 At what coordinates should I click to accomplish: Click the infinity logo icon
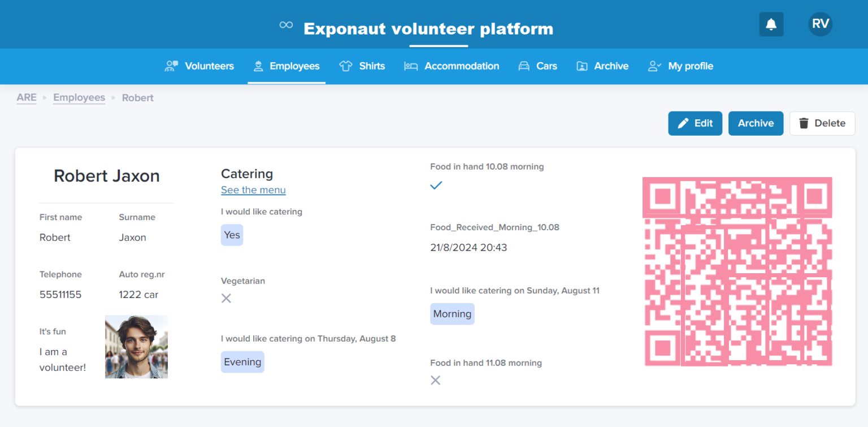(x=287, y=25)
